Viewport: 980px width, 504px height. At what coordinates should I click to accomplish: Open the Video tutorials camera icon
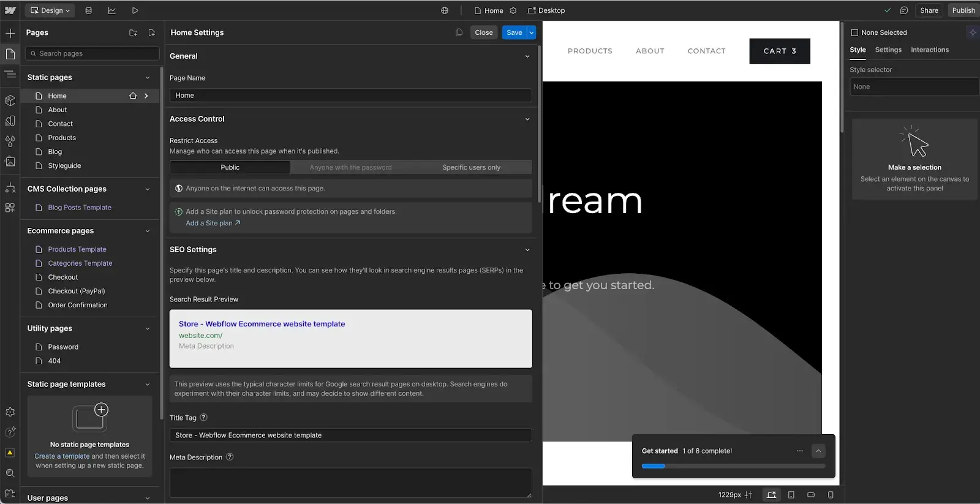[x=10, y=493]
